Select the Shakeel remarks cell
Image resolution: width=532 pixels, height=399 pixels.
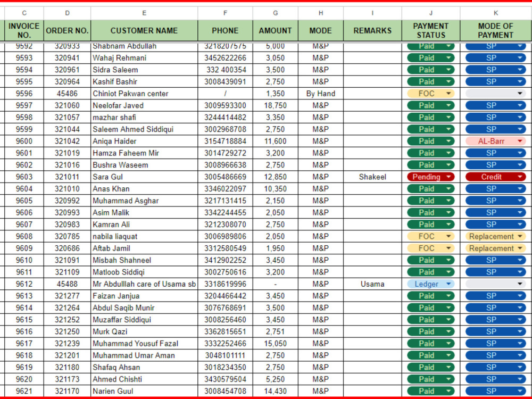(372, 177)
